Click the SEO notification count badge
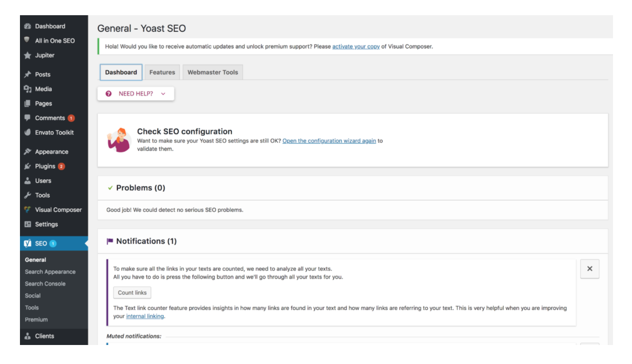Viewport: 632px width, 364px height. point(53,243)
